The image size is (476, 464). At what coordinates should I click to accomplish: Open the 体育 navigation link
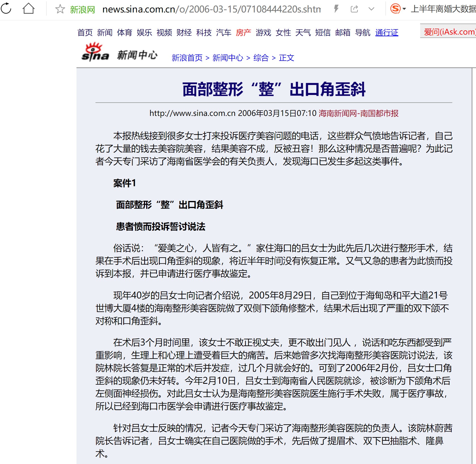click(125, 33)
